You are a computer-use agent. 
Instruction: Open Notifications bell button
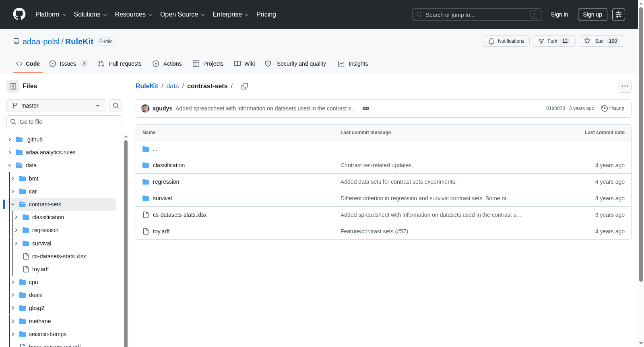506,41
